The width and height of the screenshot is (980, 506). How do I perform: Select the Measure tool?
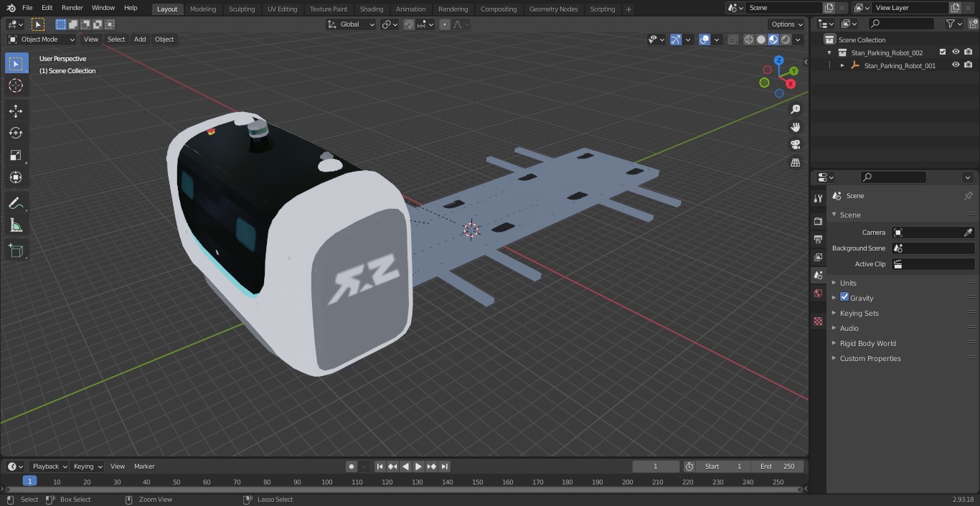(16, 226)
